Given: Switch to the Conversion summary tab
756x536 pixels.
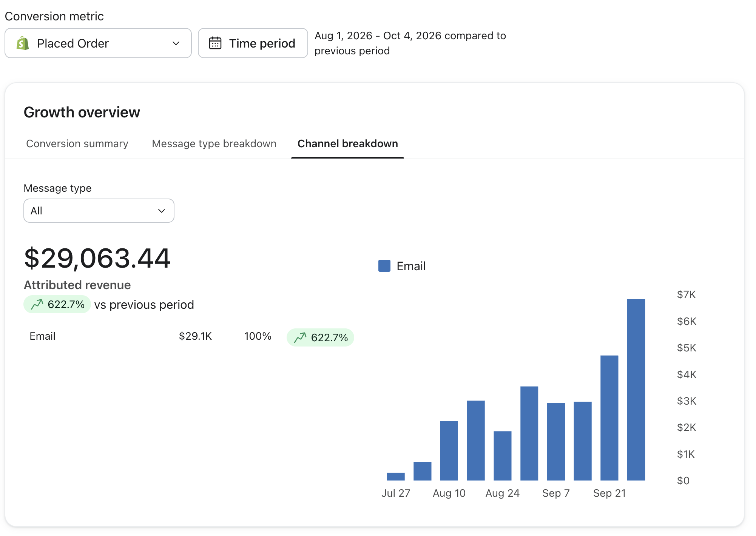Looking at the screenshot, I should (x=77, y=143).
